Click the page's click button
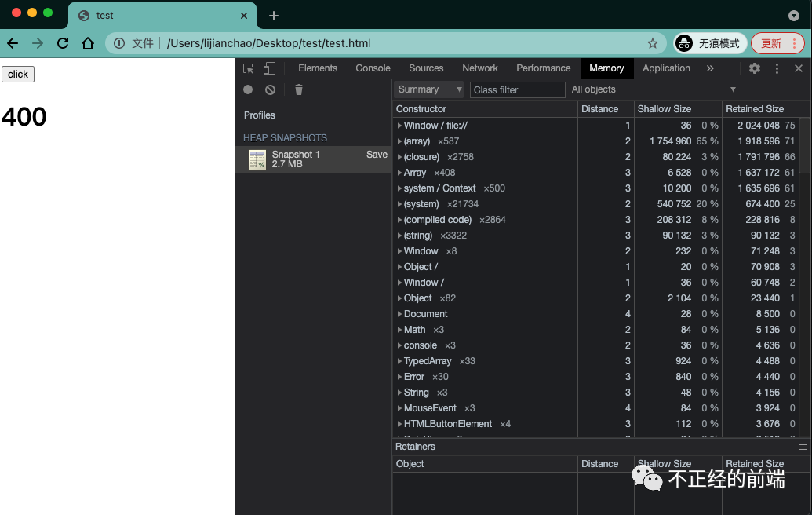This screenshot has width=812, height=515. pyautogui.click(x=18, y=74)
